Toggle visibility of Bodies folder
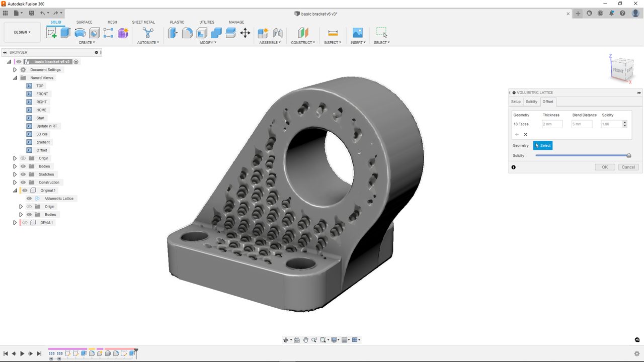The width and height of the screenshot is (644, 362). click(23, 166)
